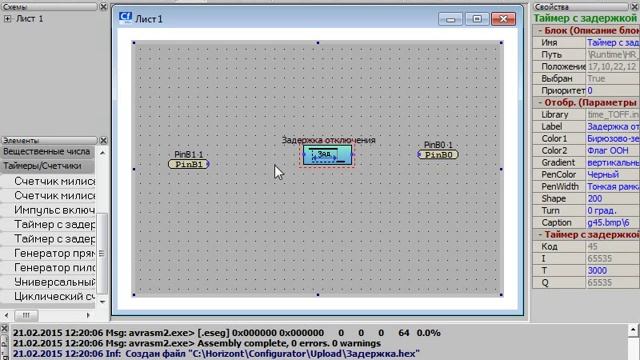Click the Лист 1 window icon
The image size is (640, 360).
(125, 18)
